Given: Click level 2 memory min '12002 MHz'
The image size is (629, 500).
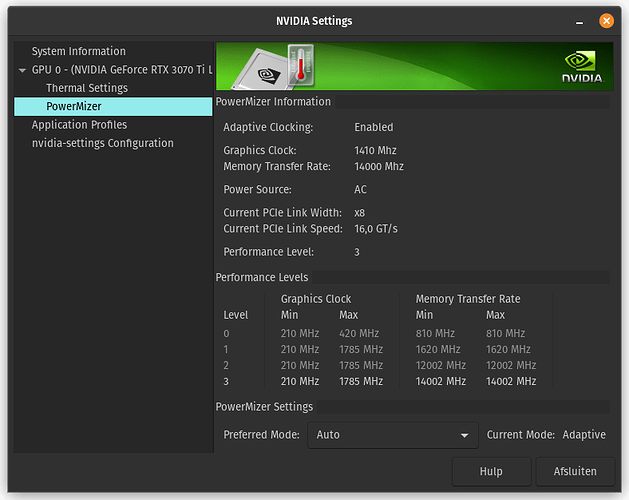Looking at the screenshot, I should click(x=441, y=366).
